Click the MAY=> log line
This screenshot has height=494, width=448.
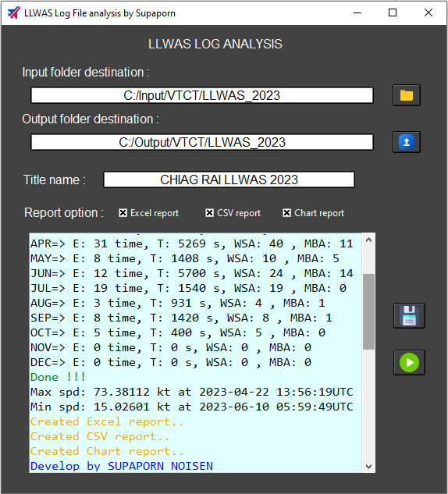[x=185, y=258]
